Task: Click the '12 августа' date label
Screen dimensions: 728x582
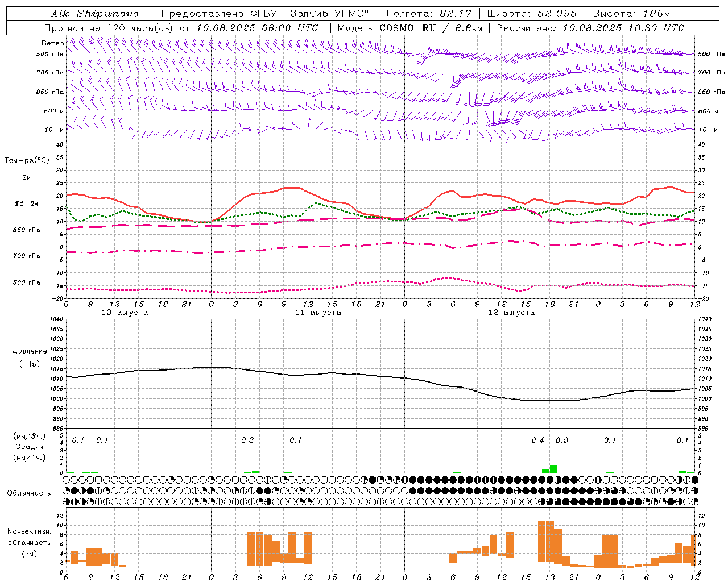Action: (511, 313)
